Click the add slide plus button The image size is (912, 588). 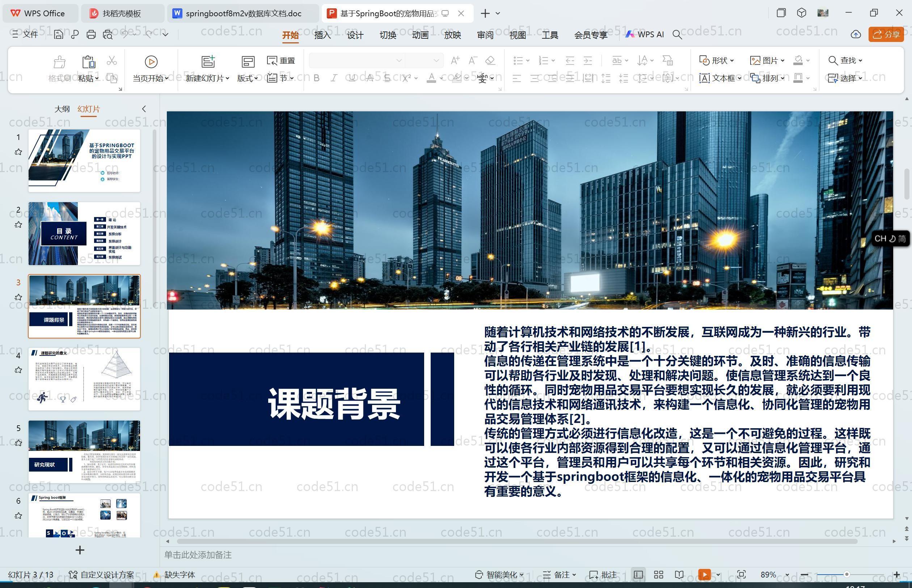point(80,550)
